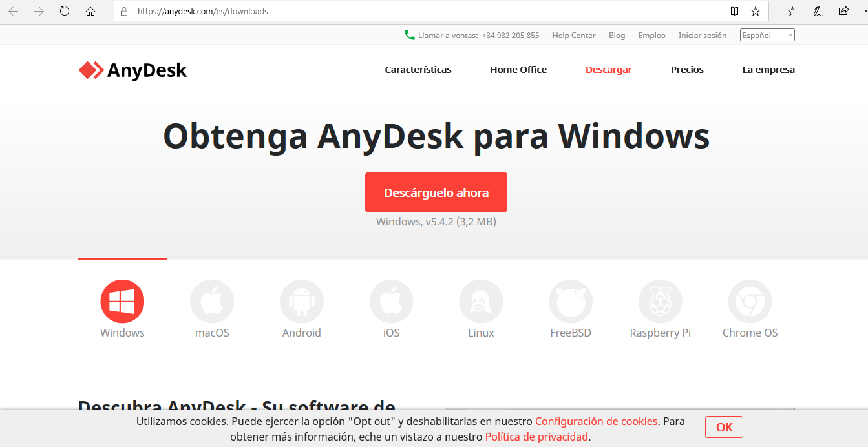868x447 pixels.
Task: Open the Características menu
Action: click(418, 70)
